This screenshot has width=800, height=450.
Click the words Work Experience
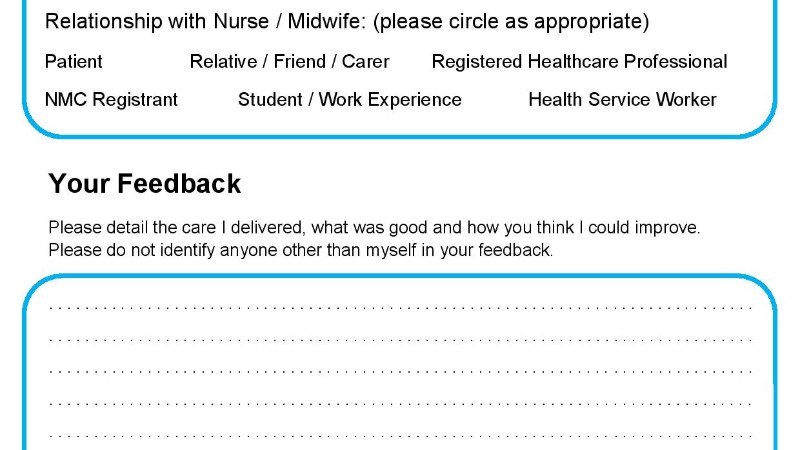[x=390, y=99]
